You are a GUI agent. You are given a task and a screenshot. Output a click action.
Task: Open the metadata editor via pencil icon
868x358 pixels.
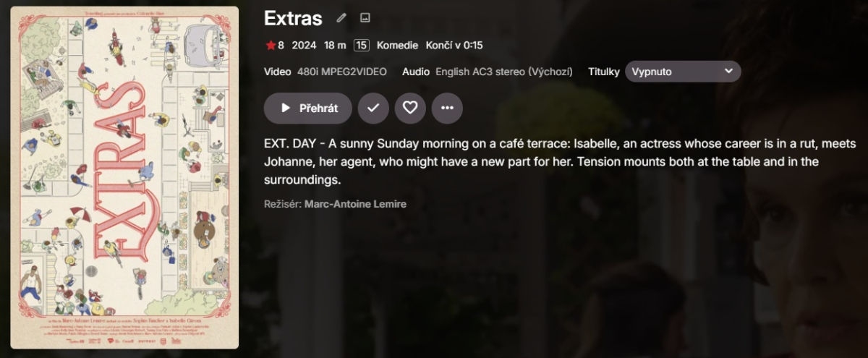[x=341, y=18]
